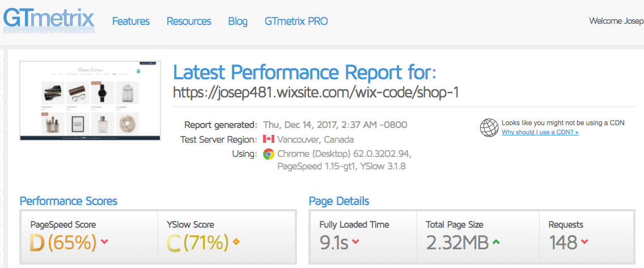This screenshot has width=644, height=268.
Task: Click the GTmetrix logo
Action: pyautogui.click(x=49, y=20)
